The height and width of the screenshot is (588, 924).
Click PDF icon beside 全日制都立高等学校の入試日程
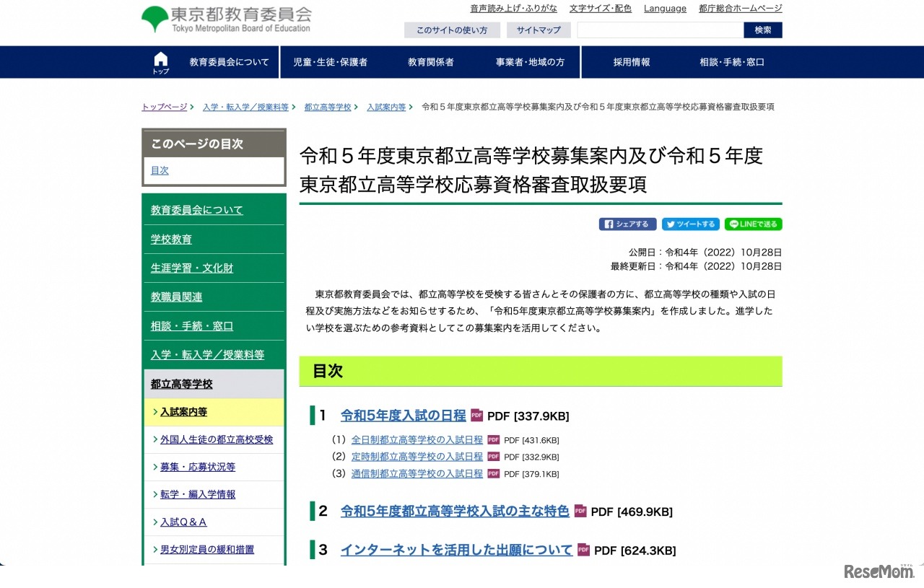tap(494, 440)
